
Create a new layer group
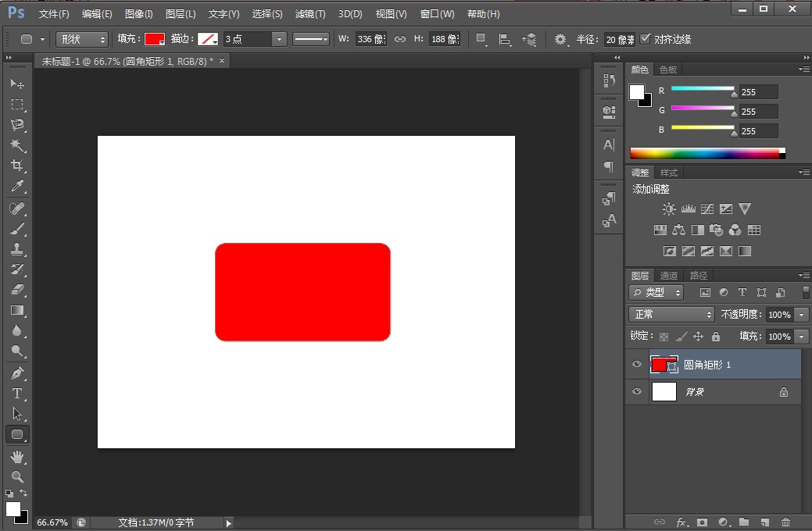(x=744, y=522)
